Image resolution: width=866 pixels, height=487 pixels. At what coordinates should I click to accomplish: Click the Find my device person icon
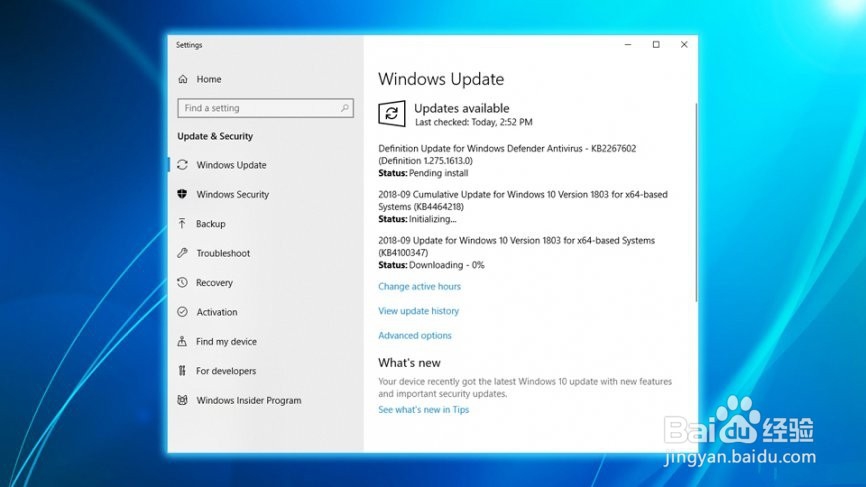[x=182, y=341]
